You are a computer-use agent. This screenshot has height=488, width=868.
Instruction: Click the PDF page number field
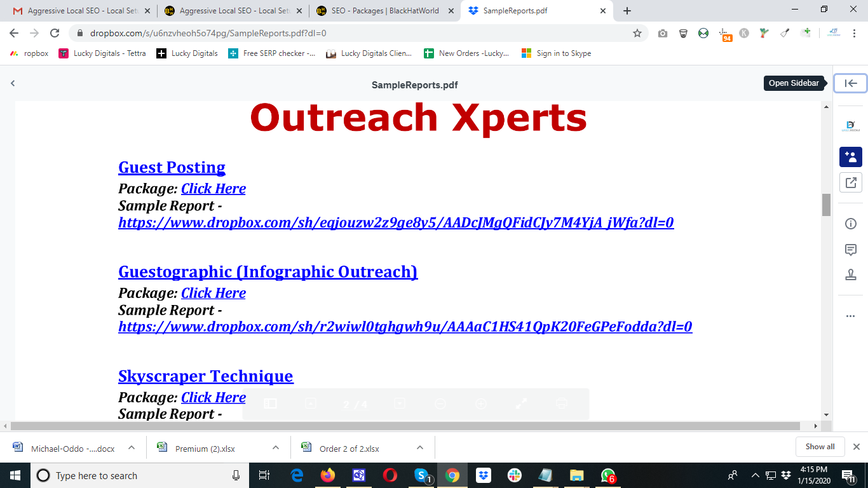click(x=346, y=404)
